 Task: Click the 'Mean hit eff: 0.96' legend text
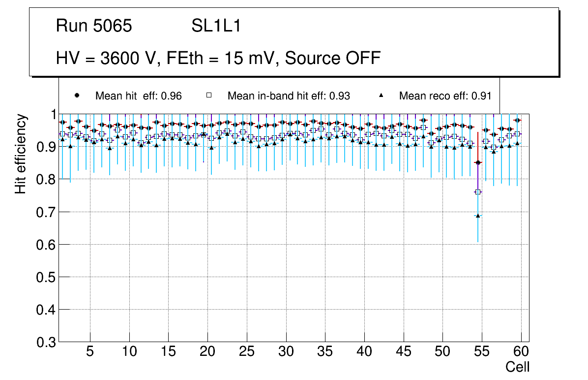tap(138, 96)
